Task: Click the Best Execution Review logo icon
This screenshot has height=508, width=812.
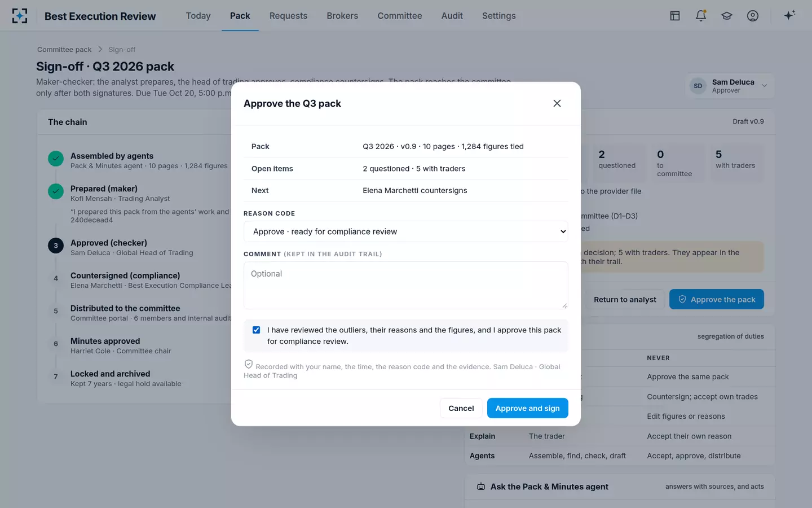Action: pos(20,16)
